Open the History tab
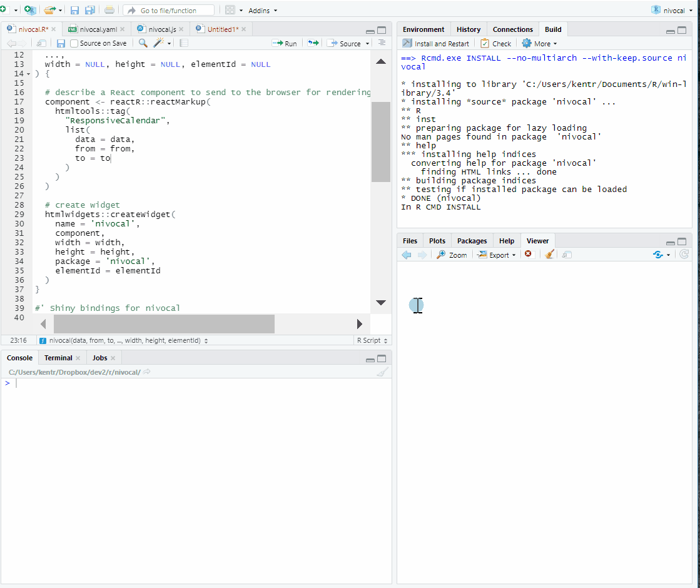Viewport: 700px width, 588px height. [x=469, y=29]
